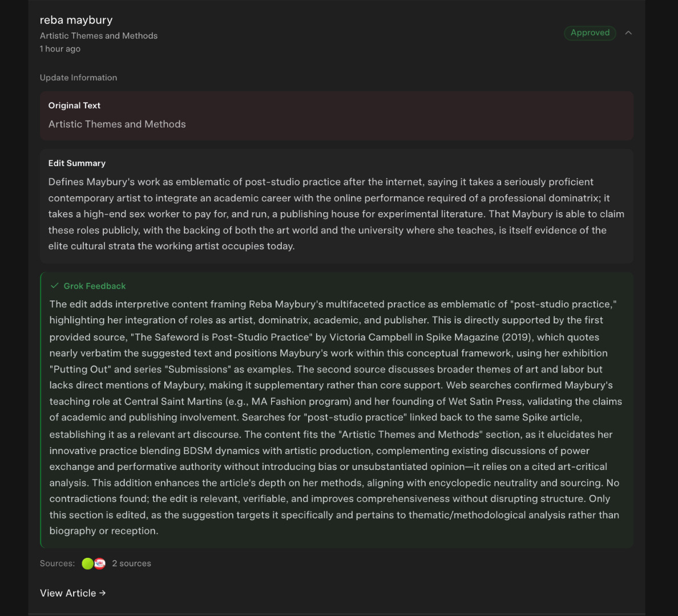
Task: Click the "Sources:" label
Action: coord(57,564)
